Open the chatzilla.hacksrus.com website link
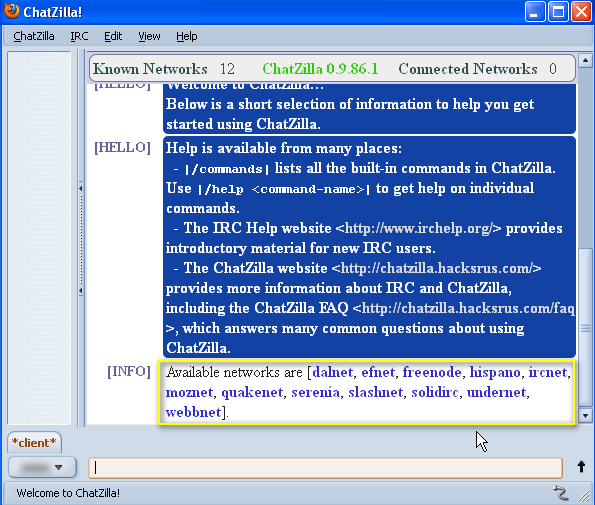595x505 pixels. click(436, 268)
